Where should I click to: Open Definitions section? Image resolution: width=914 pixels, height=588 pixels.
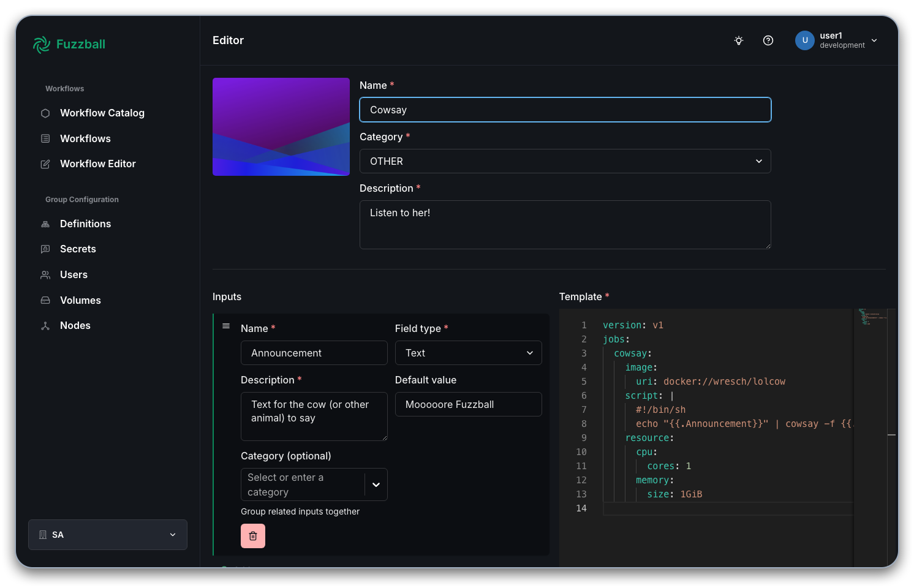pyautogui.click(x=85, y=224)
